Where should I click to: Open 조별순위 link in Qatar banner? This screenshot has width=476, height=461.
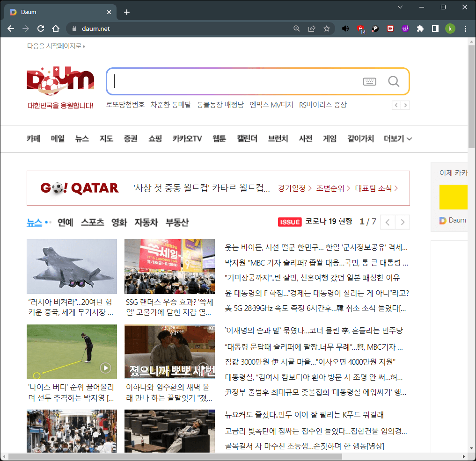click(x=333, y=188)
